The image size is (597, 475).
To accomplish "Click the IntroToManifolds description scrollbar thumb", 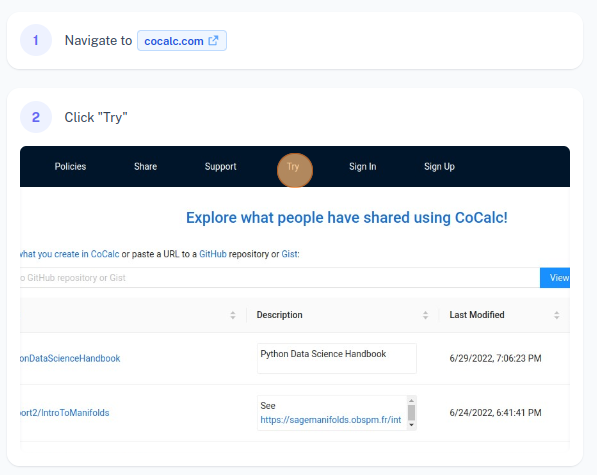I will pyautogui.click(x=411, y=412).
